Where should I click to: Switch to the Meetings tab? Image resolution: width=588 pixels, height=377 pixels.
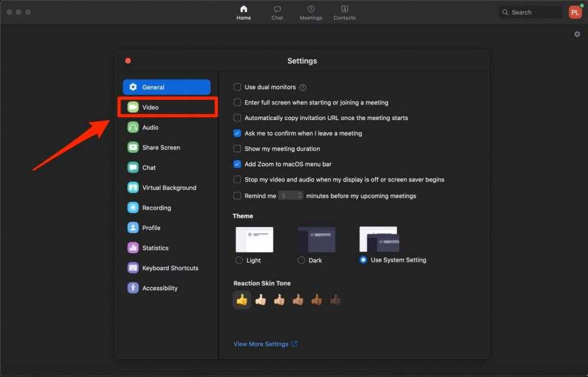pos(311,13)
